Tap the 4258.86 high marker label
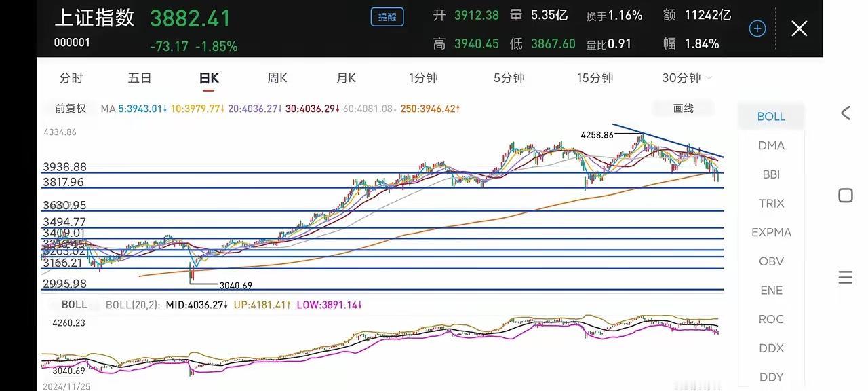Image resolution: width=868 pixels, height=391 pixels. pyautogui.click(x=597, y=135)
